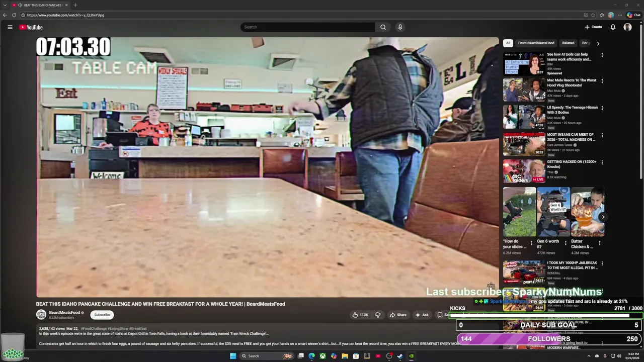Open Mac Mula Reacts video thumbnail
Screen dimensions: 644x362
point(524,90)
